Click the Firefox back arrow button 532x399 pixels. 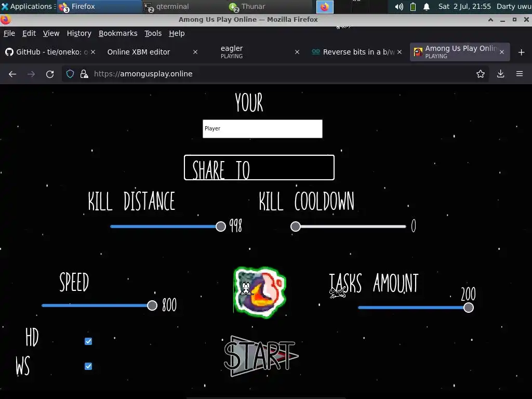click(12, 74)
